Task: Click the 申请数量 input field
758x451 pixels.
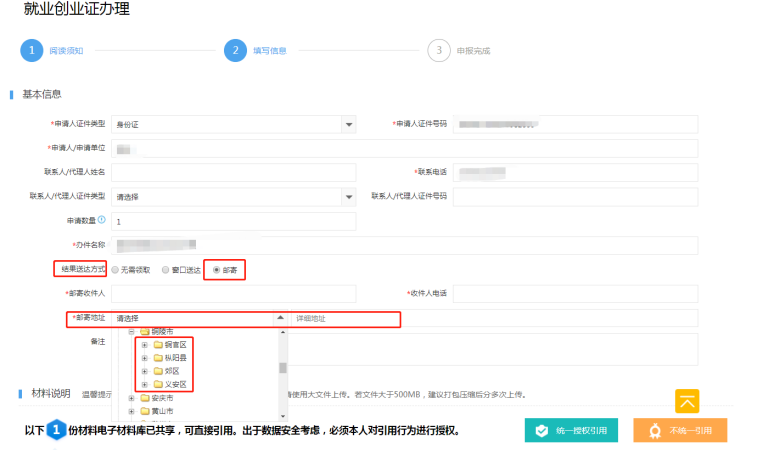Action: (233, 221)
